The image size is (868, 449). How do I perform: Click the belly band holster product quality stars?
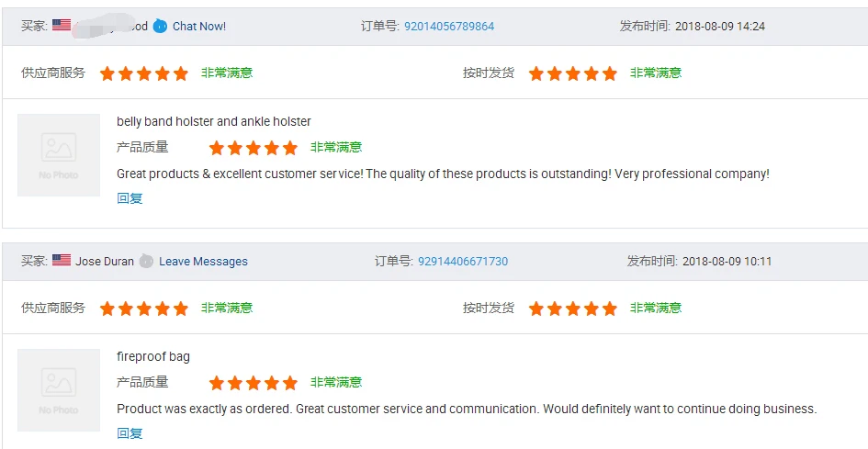[254, 148]
